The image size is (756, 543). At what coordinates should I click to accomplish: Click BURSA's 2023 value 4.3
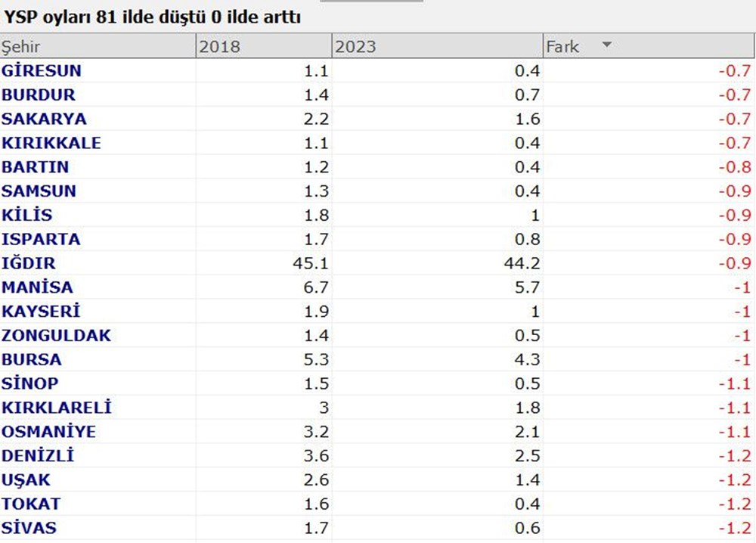[527, 360]
